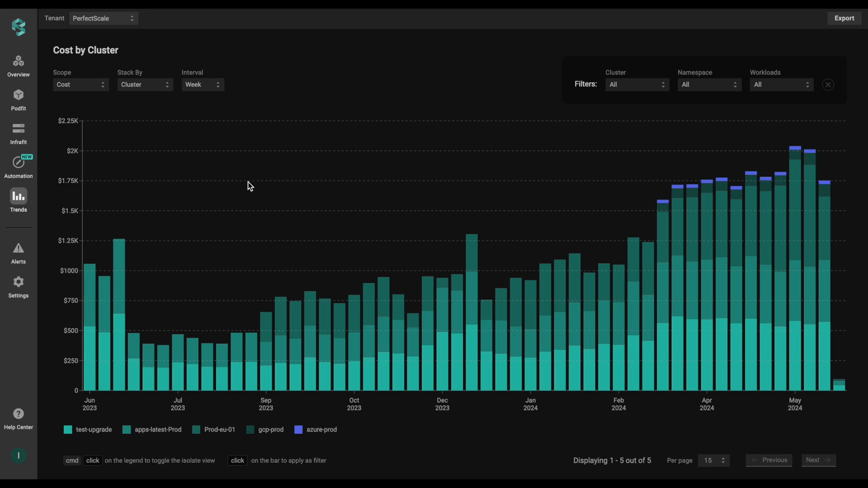Open the Settings gear icon
868x488 pixels.
pyautogui.click(x=19, y=282)
